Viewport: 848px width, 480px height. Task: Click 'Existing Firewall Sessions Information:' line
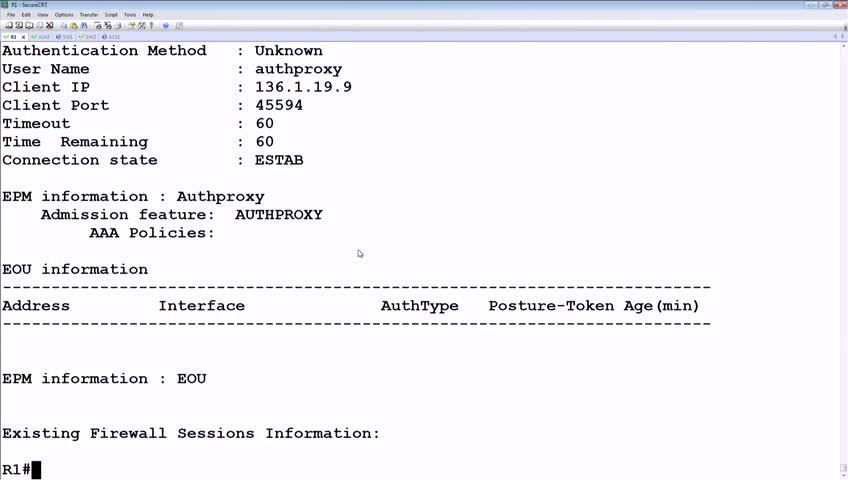(191, 434)
